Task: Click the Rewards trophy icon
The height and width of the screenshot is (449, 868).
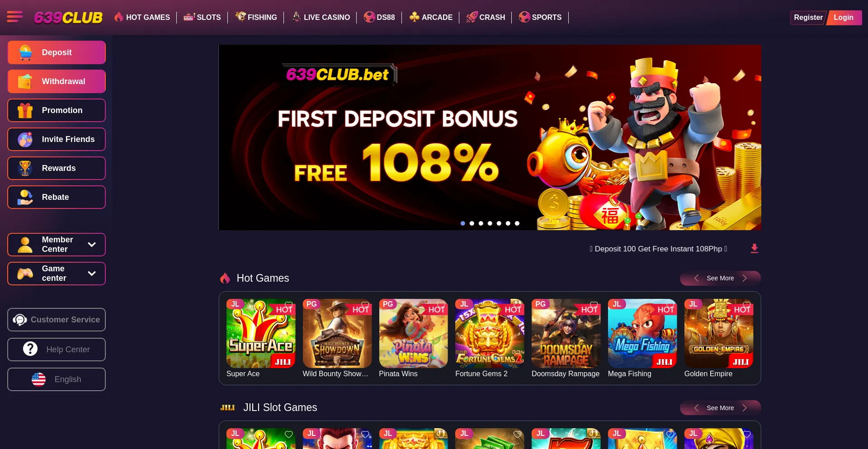Action: point(25,168)
